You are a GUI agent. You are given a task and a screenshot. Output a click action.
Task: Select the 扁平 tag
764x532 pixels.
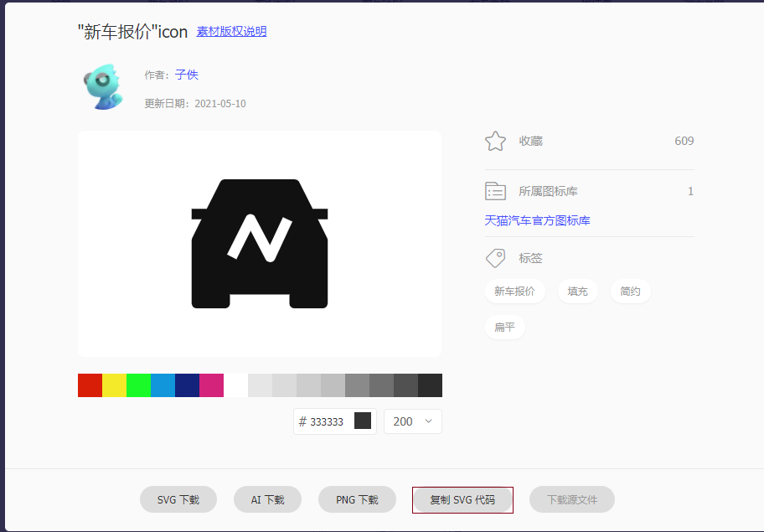(505, 327)
